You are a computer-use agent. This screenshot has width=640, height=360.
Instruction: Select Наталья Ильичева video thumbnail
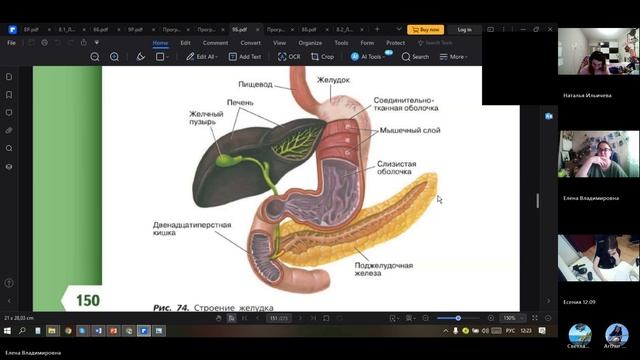(598, 51)
